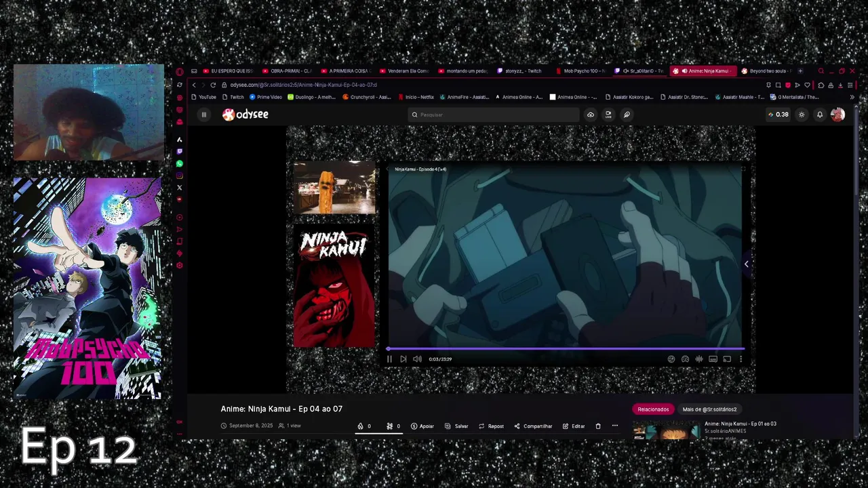Open the Crunchyroll bookmark
Viewport: 868px width, 488px height.
click(367, 97)
